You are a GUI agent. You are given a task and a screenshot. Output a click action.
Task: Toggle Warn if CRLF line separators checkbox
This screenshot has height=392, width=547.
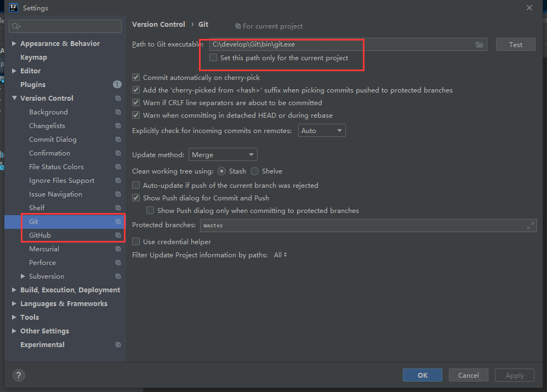pyautogui.click(x=136, y=102)
